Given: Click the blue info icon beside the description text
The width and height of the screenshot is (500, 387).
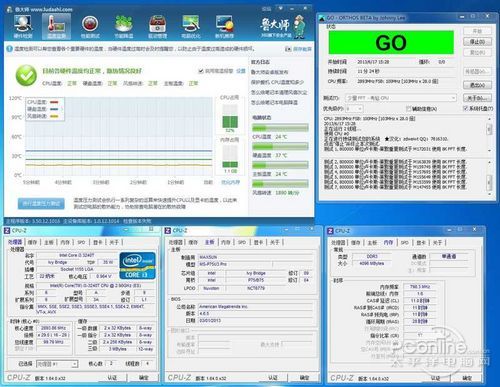Looking at the screenshot, I should [x=10, y=49].
